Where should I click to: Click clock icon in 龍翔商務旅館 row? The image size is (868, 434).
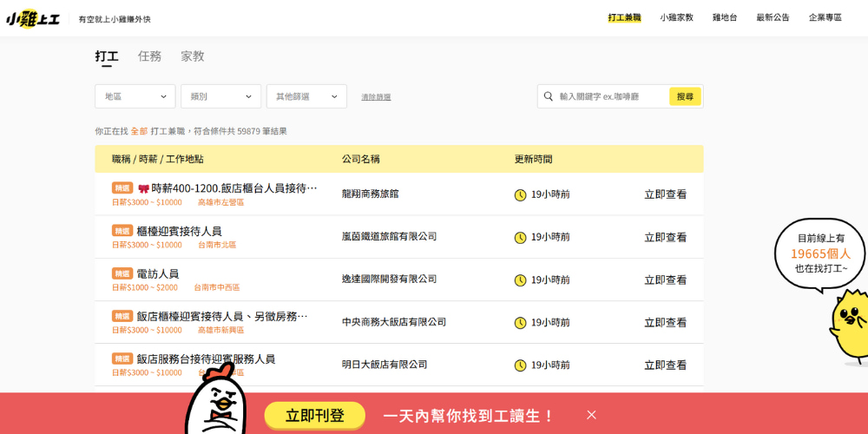521,194
